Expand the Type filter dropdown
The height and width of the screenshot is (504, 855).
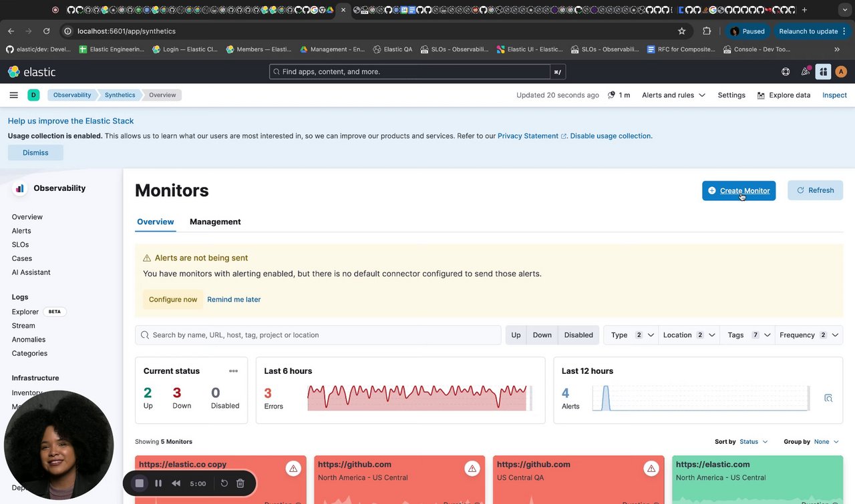(631, 335)
